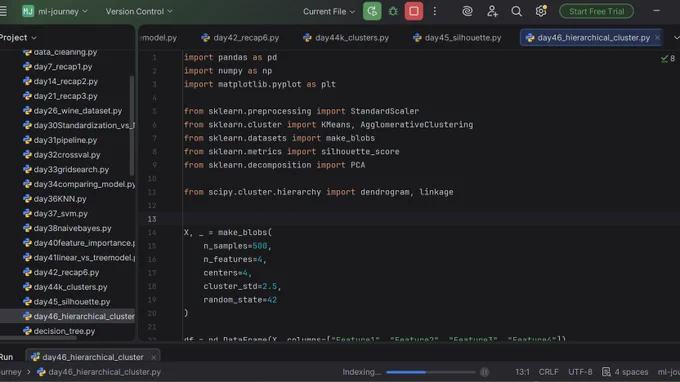
Task: Click the Project panel horizontal scrollbar
Action: pos(38,338)
